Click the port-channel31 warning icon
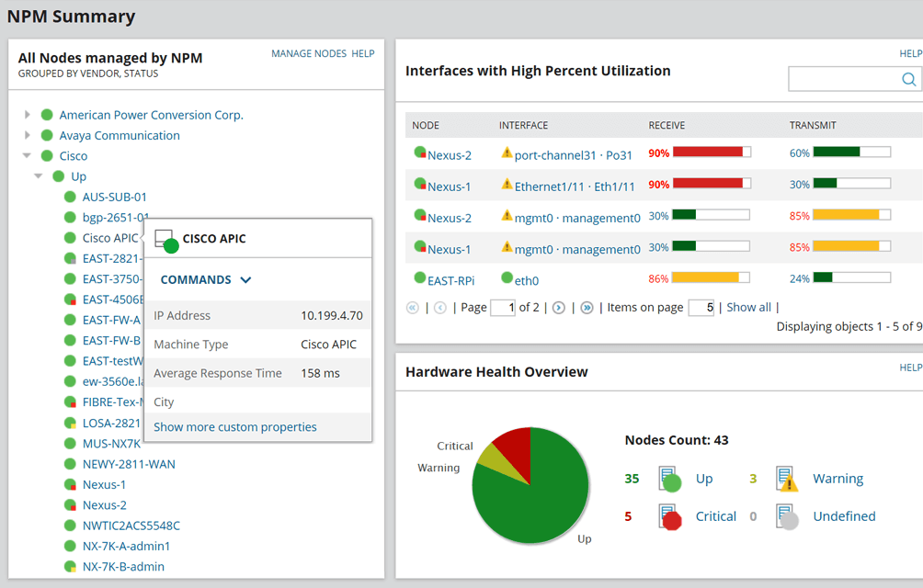 507,153
